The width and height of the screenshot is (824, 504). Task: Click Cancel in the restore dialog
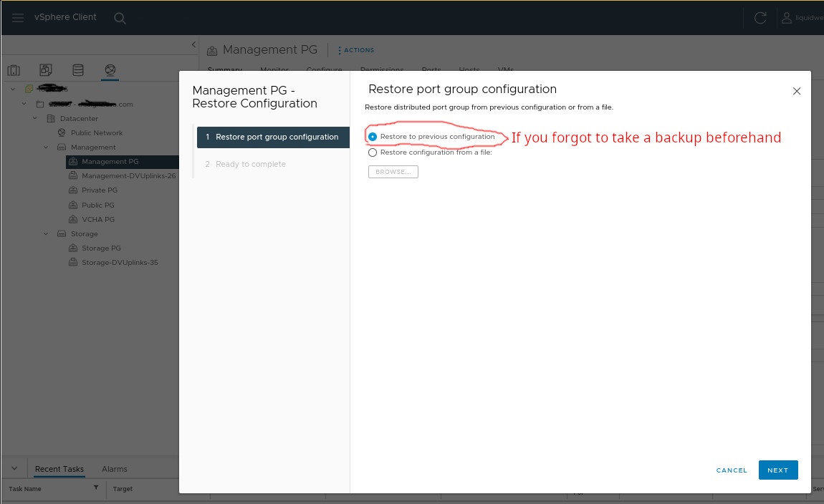pyautogui.click(x=732, y=470)
